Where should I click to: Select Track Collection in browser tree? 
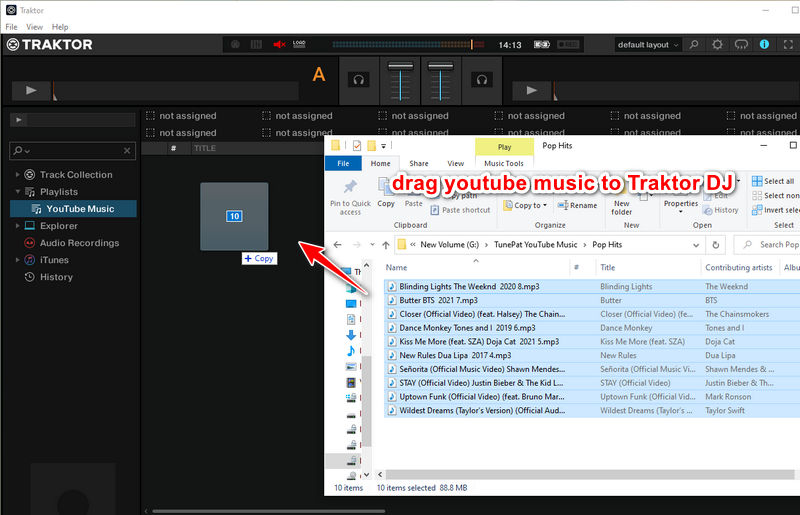click(x=76, y=175)
